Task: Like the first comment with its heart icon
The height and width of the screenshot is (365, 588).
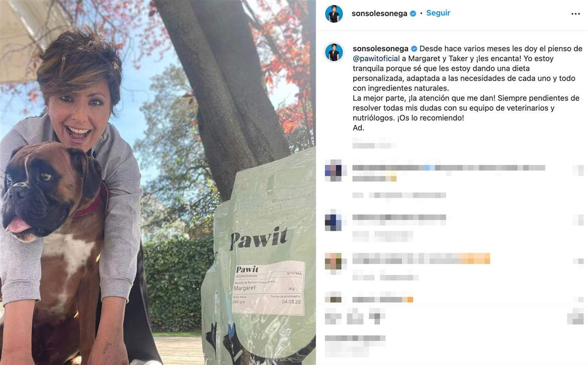Action: click(x=578, y=170)
